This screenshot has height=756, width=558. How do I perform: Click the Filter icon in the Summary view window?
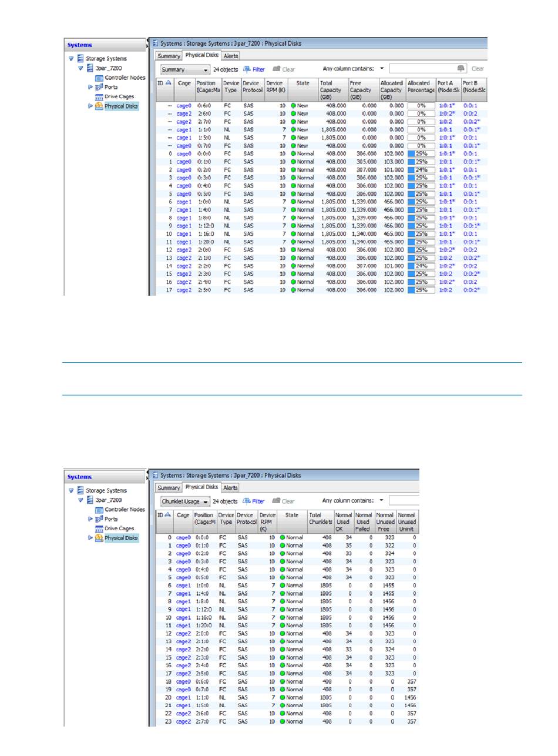[x=247, y=69]
